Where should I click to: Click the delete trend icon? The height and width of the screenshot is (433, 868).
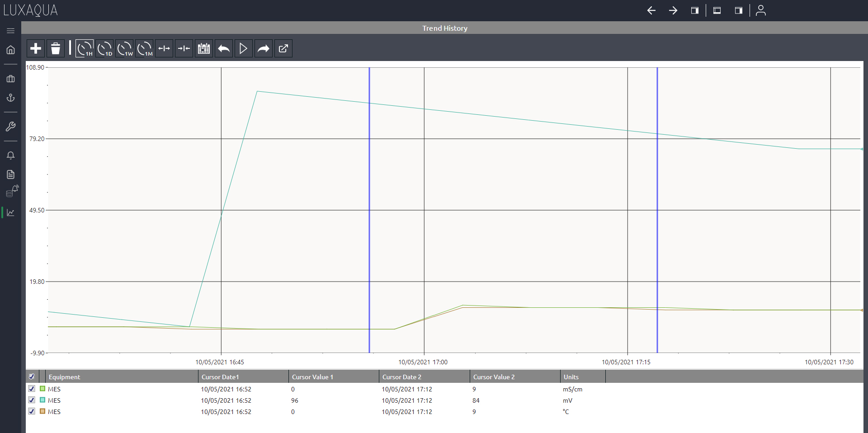[55, 48]
